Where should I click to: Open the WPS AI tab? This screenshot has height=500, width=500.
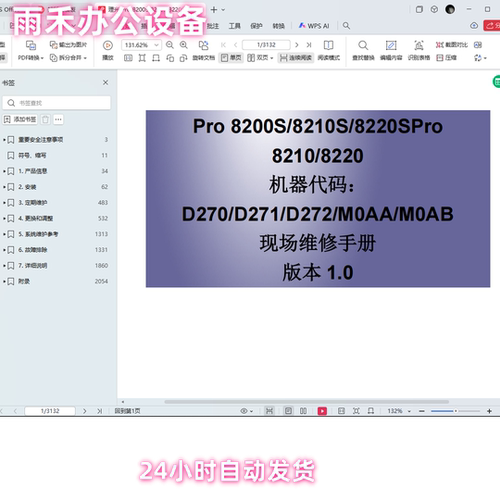[314, 26]
